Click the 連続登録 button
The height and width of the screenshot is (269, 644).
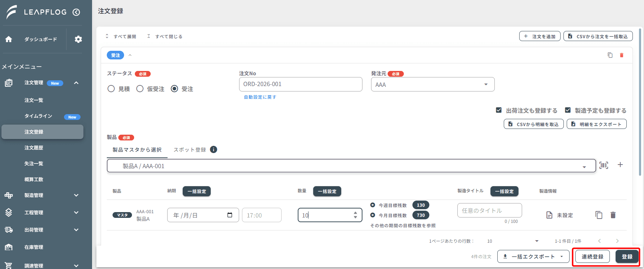point(593,256)
